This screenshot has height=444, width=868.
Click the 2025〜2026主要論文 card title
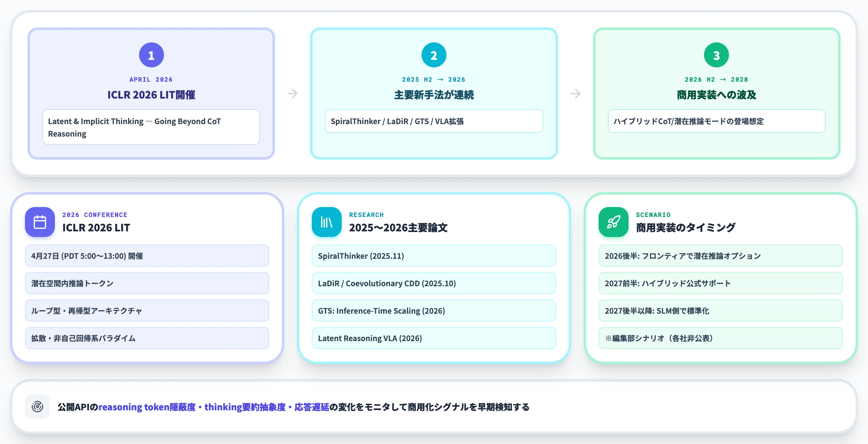(398, 228)
